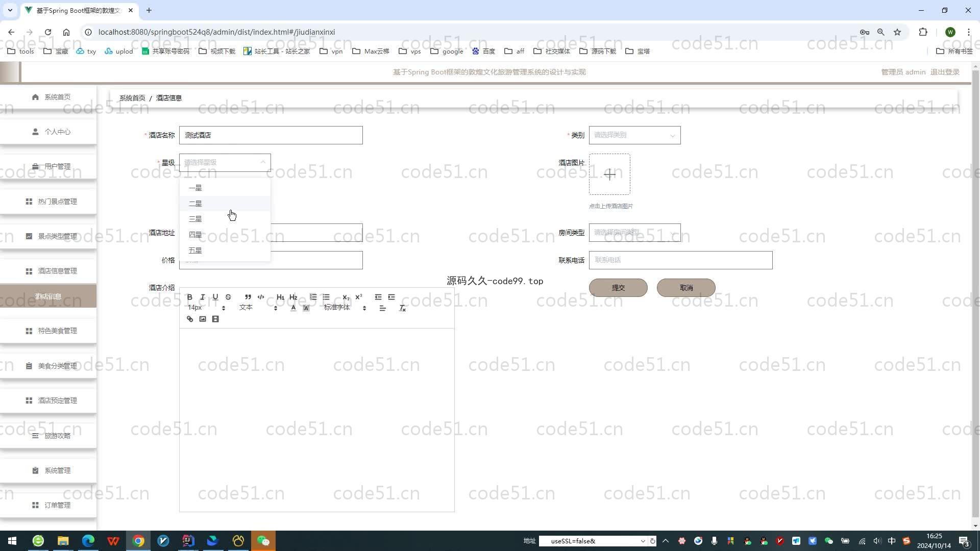Open the text background color picker
The image size is (980, 551).
tap(306, 308)
